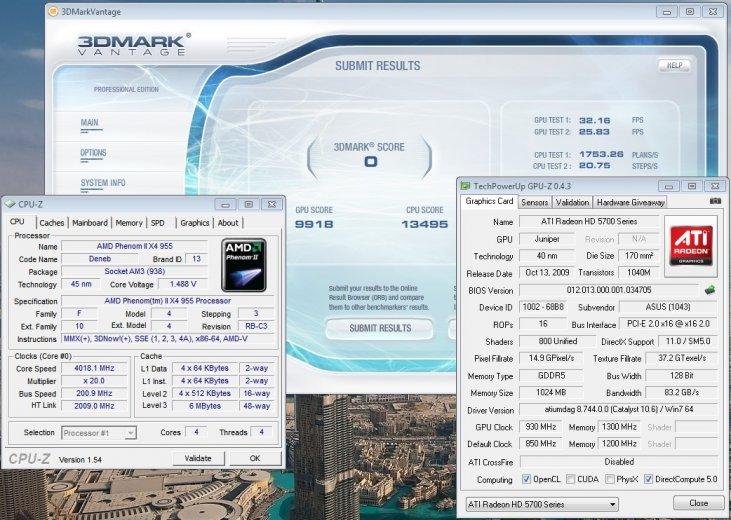
Task: Switch to the Mainboard tab in CPU-Z
Action: pos(90,223)
